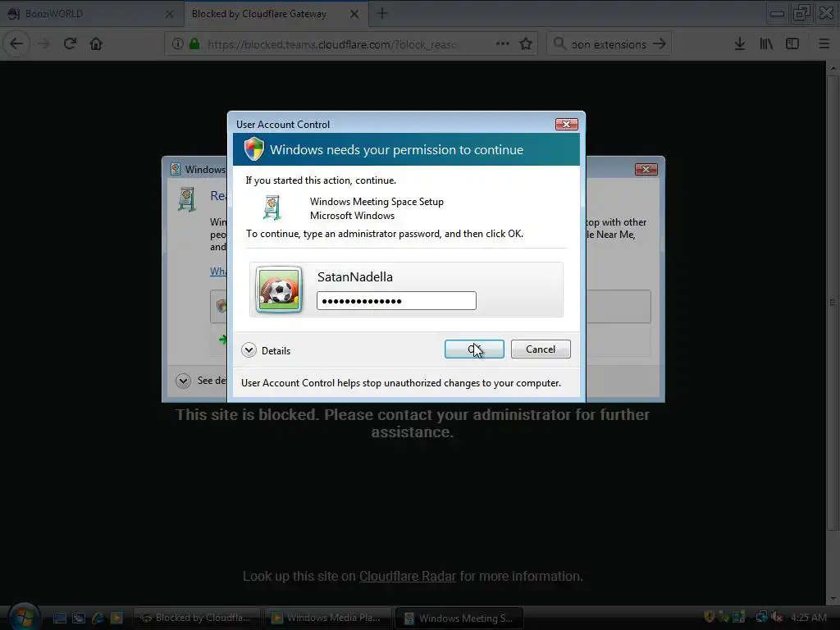Select the SatanNadella soccer ball account picture
The width and height of the screenshot is (840, 630).
[x=279, y=290]
